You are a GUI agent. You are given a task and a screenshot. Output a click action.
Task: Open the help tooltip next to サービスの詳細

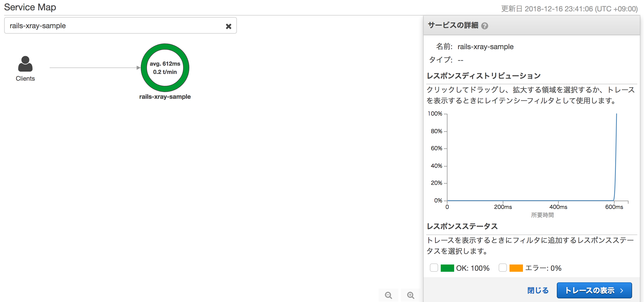tap(485, 26)
